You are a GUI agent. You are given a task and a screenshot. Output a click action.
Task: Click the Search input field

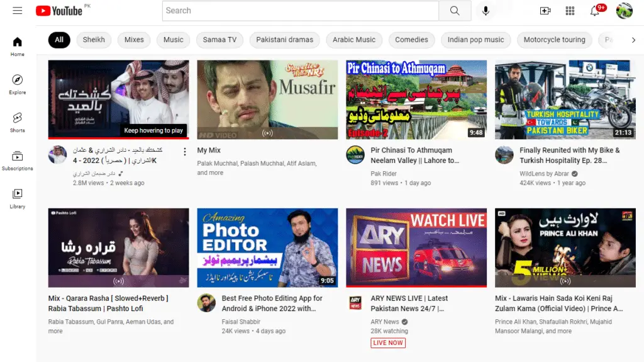point(301,11)
